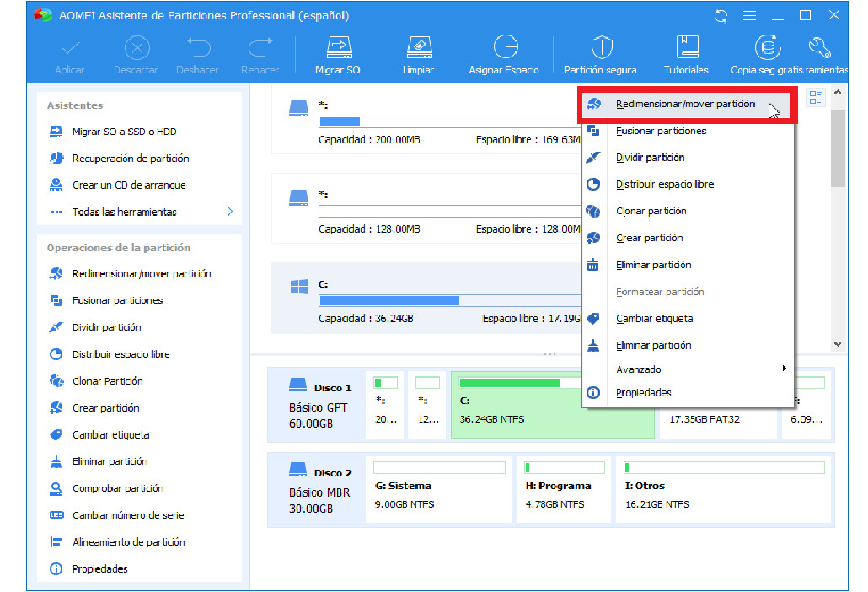Click the Rehacer redo arrow icon
Image resolution: width=868 pixels, height=592 pixels.
260,47
